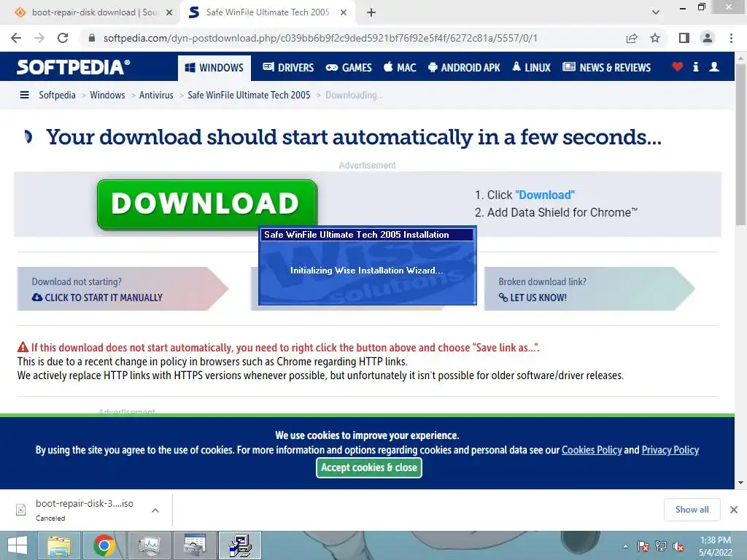Close the Safe WinFile tab
The height and width of the screenshot is (560, 747).
click(344, 12)
